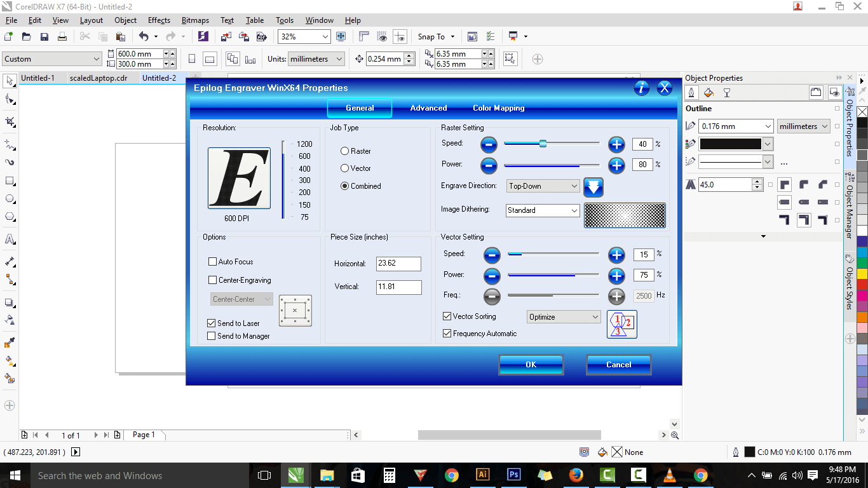868x488 pixels.
Task: Enable Auto Focus checkbox
Action: pos(213,262)
